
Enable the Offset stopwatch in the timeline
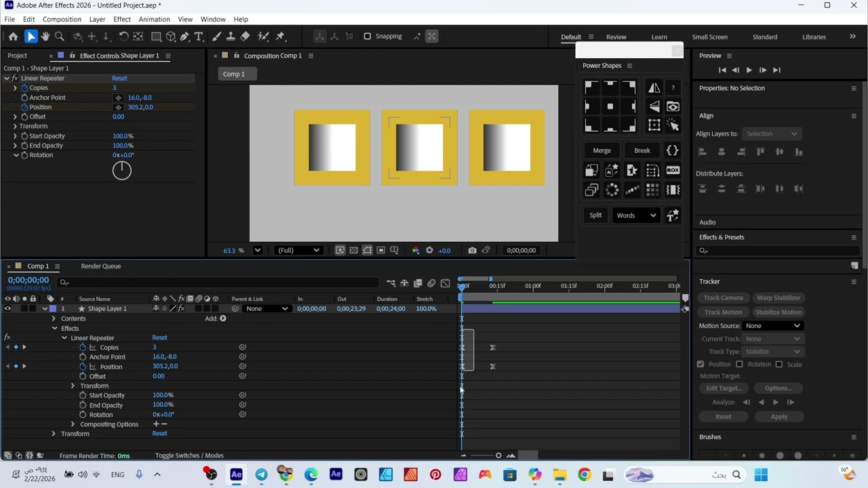(x=83, y=376)
